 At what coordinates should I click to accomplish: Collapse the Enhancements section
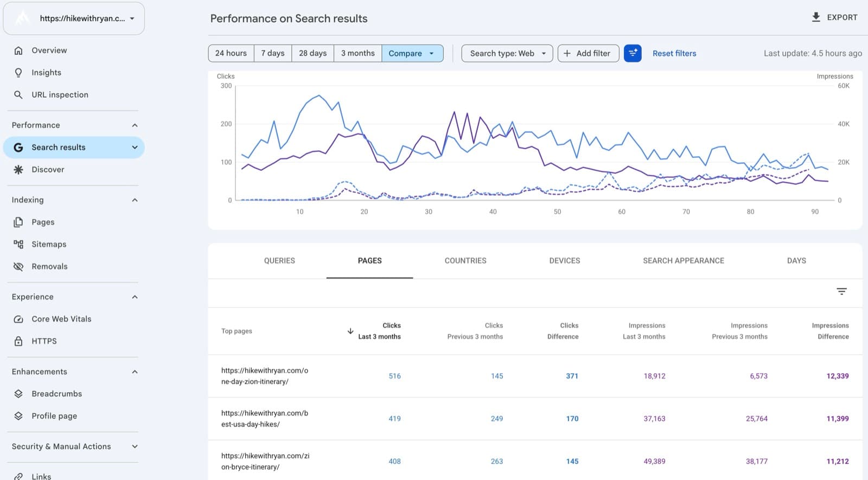pyautogui.click(x=135, y=372)
